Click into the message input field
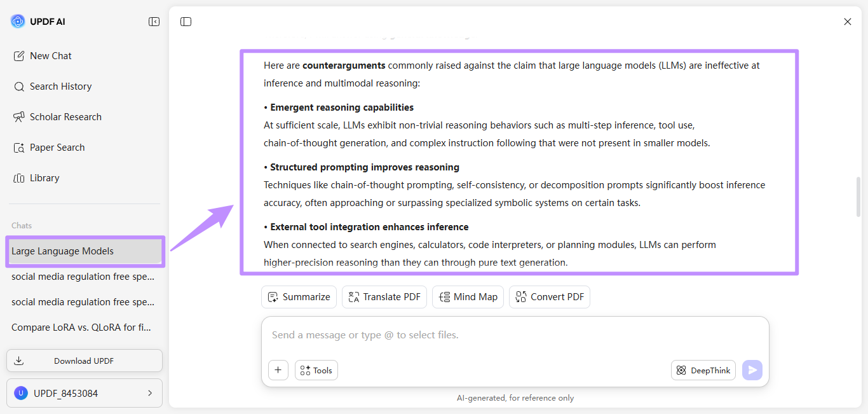868x414 pixels. coord(515,335)
